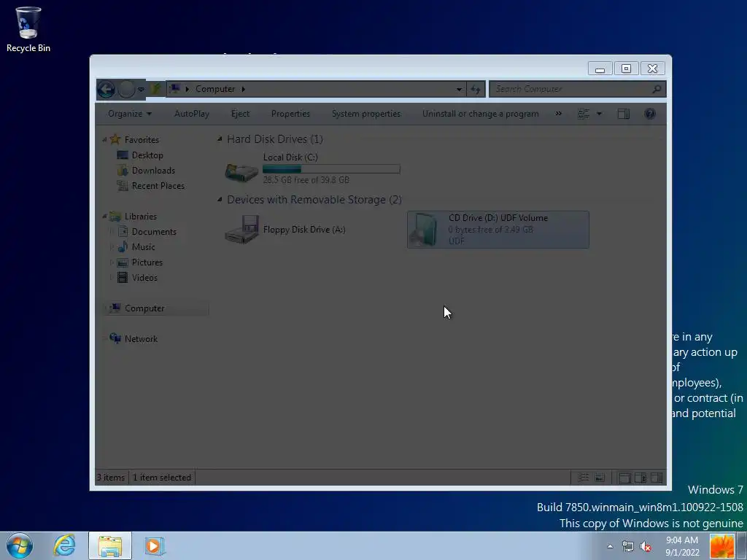747x560 pixels.
Task: Select Favorites in navigation pane
Action: pos(142,139)
